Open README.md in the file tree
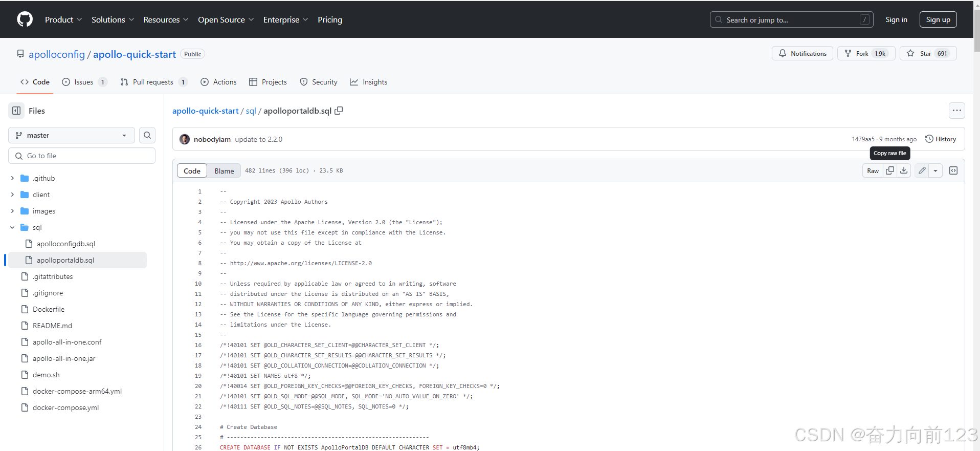Image resolution: width=980 pixels, height=451 pixels. tap(52, 326)
